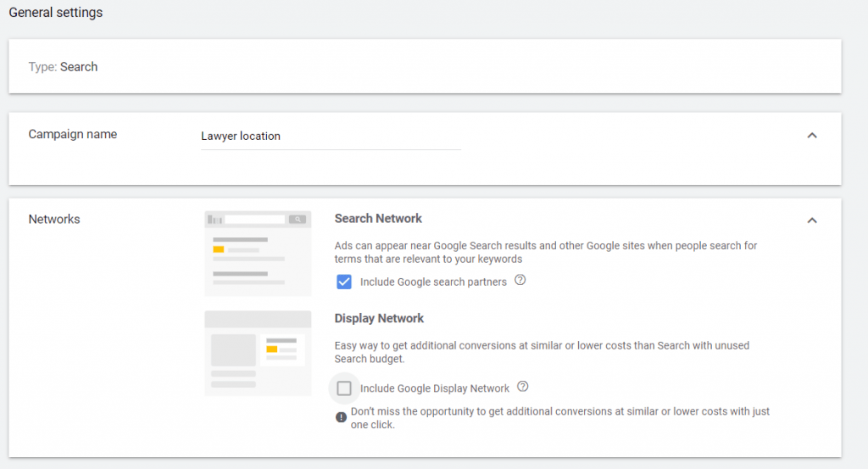Click the Campaign name field containing "Lawyer location"

[x=331, y=137]
